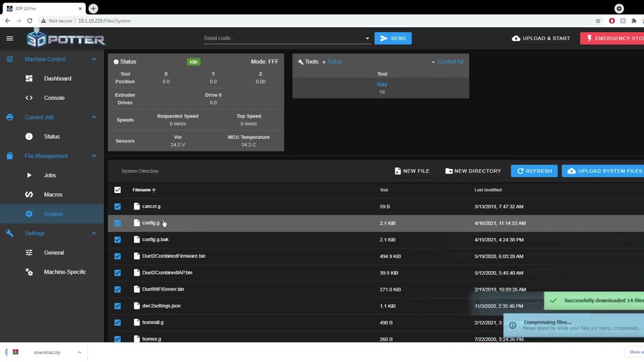Click the Jobs play icon
644x362 pixels.
click(29, 175)
